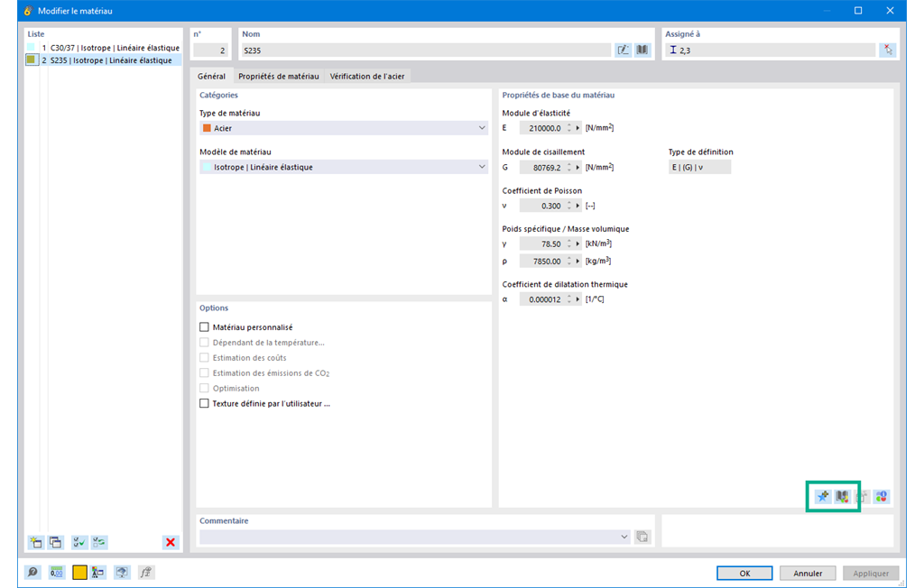Select C30/37 material in list

coord(104,48)
